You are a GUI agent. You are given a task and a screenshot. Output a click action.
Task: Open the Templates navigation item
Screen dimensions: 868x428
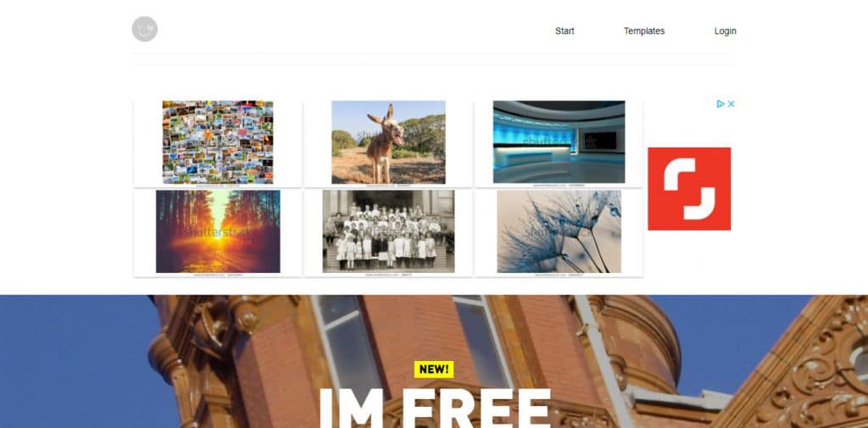pos(644,31)
